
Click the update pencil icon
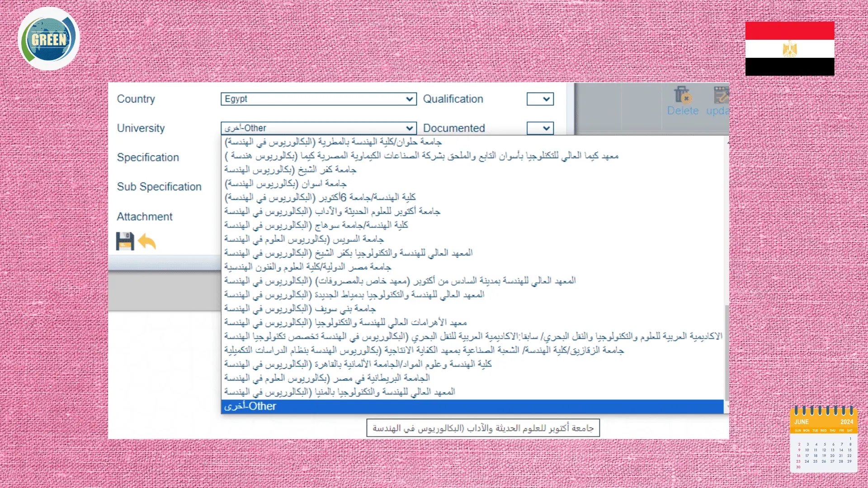pos(721,95)
